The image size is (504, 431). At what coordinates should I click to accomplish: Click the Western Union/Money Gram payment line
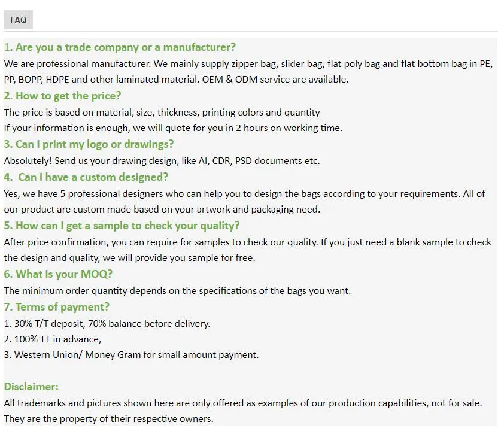click(131, 355)
